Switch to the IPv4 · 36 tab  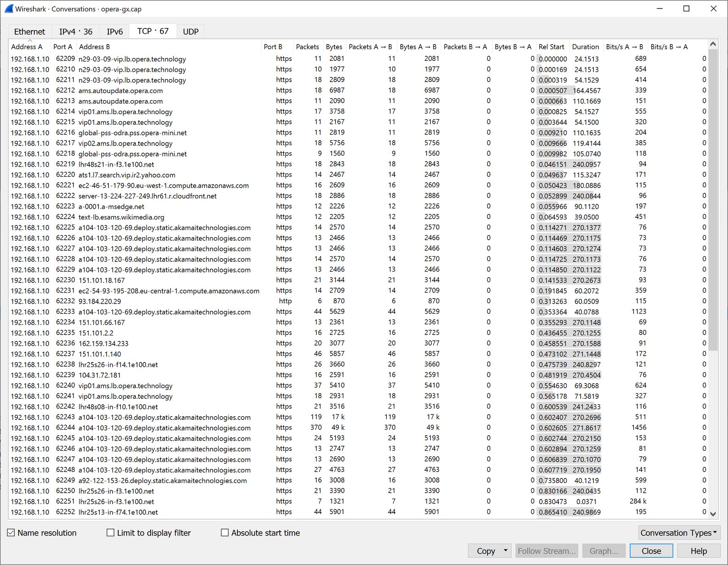click(76, 31)
